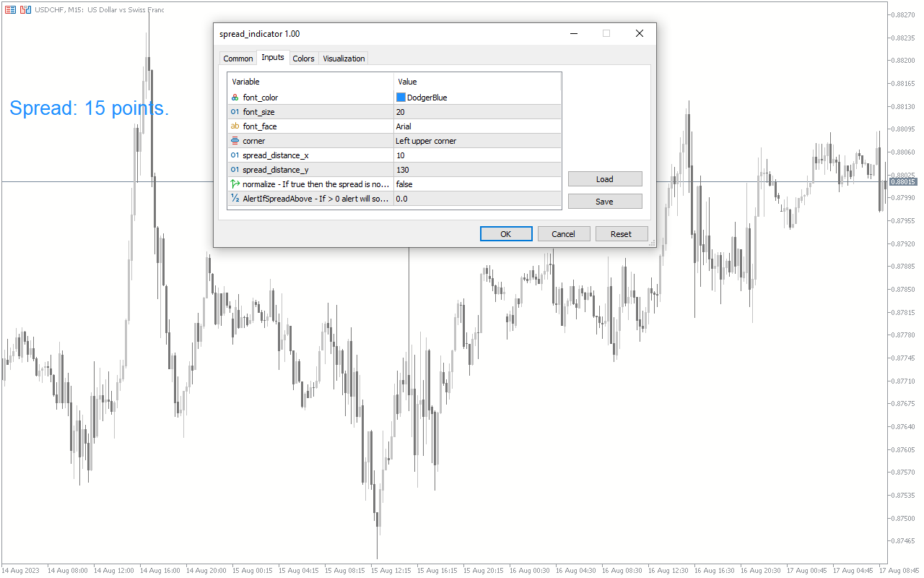Dismiss the dialog with the Cancel button
Screen dimensions: 924x578
coord(563,234)
